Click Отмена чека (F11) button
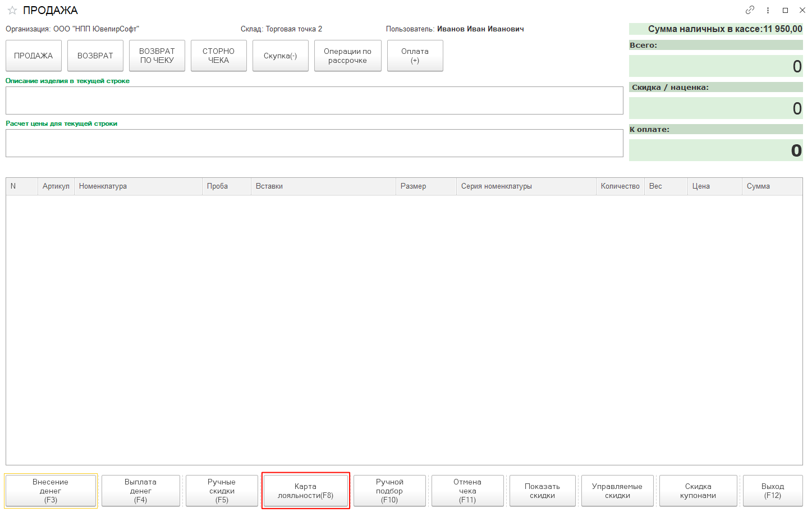This screenshot has height=512, width=812. [467, 491]
